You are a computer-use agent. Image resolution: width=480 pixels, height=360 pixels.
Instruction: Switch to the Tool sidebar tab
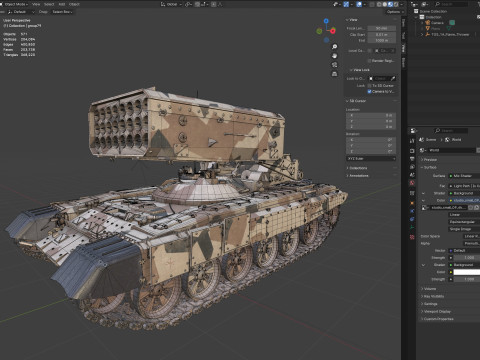(403, 35)
